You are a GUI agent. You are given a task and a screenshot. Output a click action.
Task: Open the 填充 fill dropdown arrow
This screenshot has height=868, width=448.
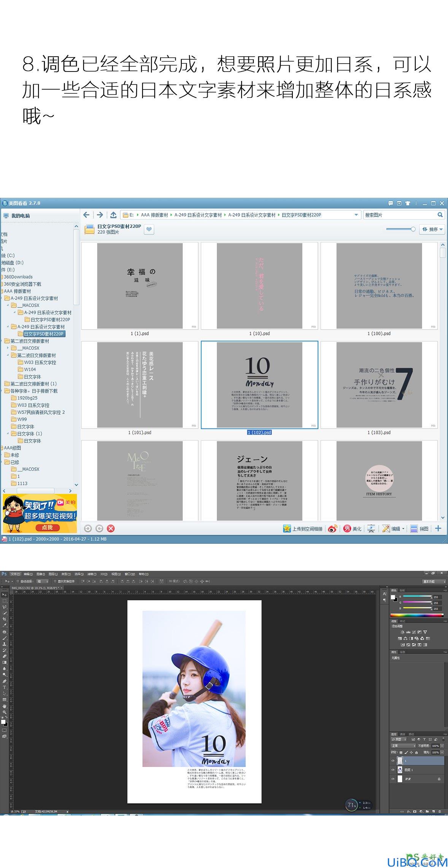442,752
